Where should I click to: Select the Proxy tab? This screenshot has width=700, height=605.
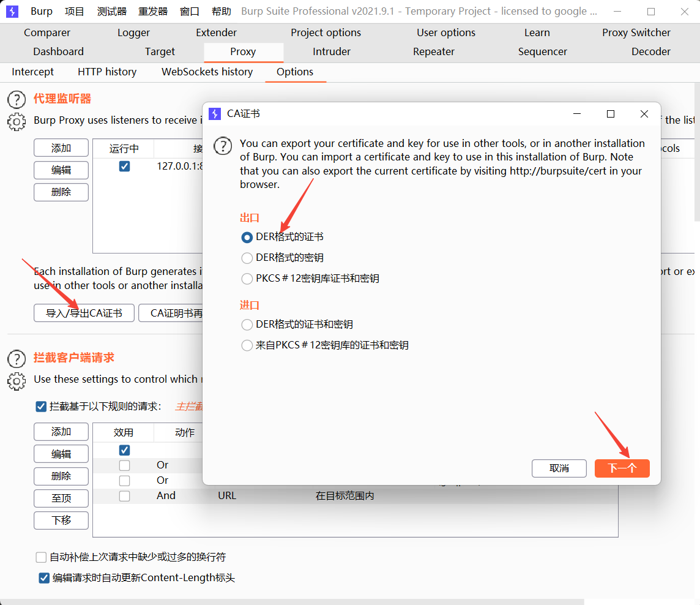pyautogui.click(x=244, y=52)
